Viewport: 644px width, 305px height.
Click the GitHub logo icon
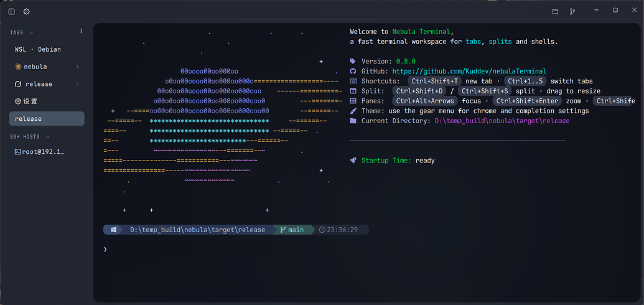(x=353, y=71)
